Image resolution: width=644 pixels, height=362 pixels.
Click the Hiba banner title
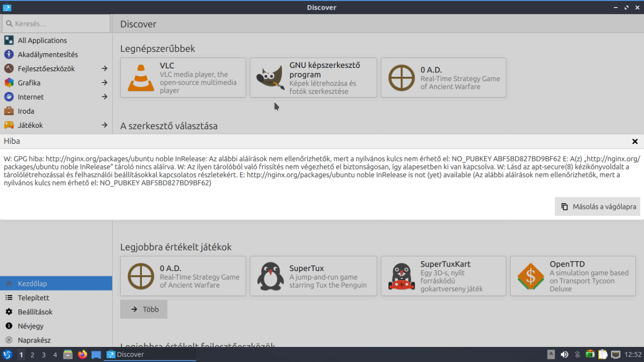point(12,141)
